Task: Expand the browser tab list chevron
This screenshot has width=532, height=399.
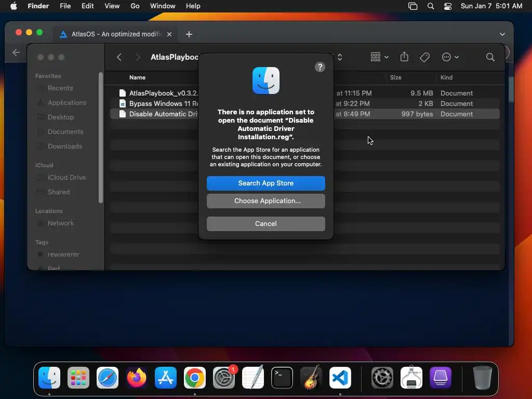Action: point(502,34)
